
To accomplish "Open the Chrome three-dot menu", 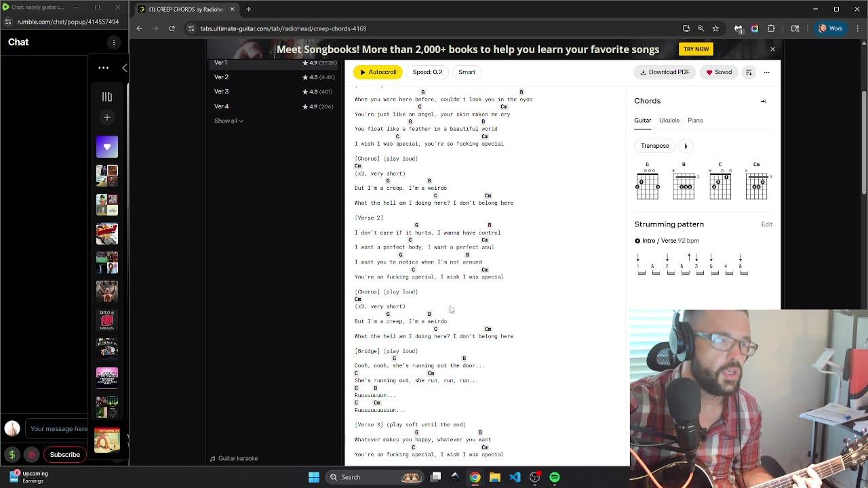I will pyautogui.click(x=856, y=28).
